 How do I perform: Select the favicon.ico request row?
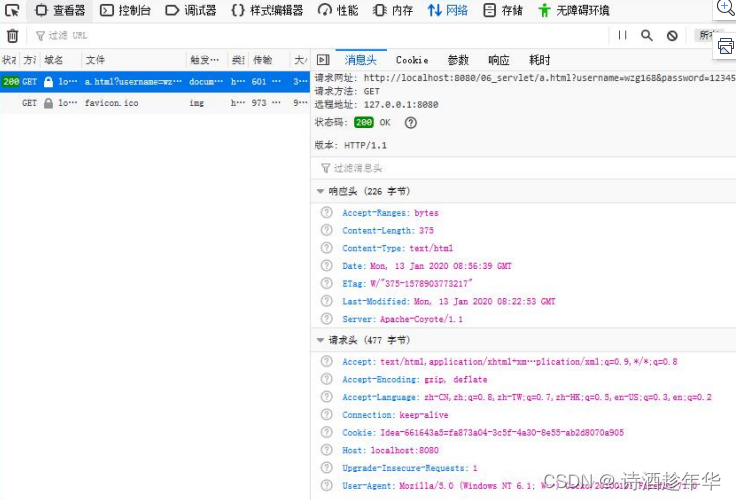(155, 103)
